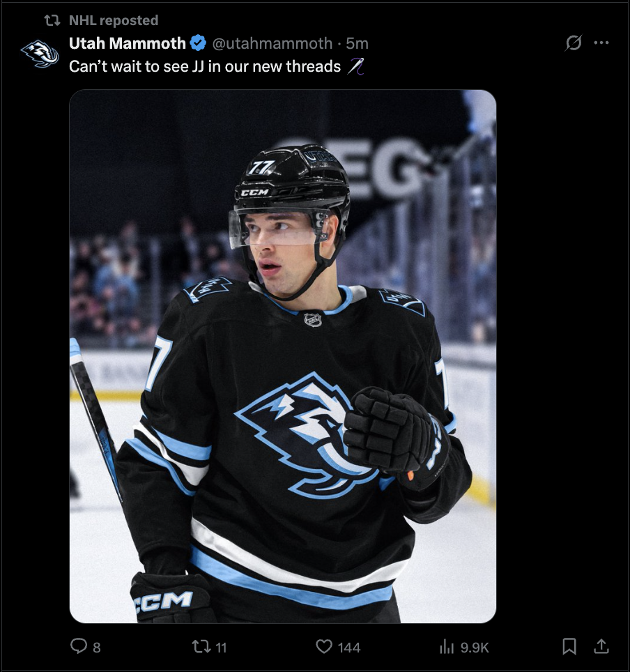
Task: Click the 9.9K views count
Action: 475,647
